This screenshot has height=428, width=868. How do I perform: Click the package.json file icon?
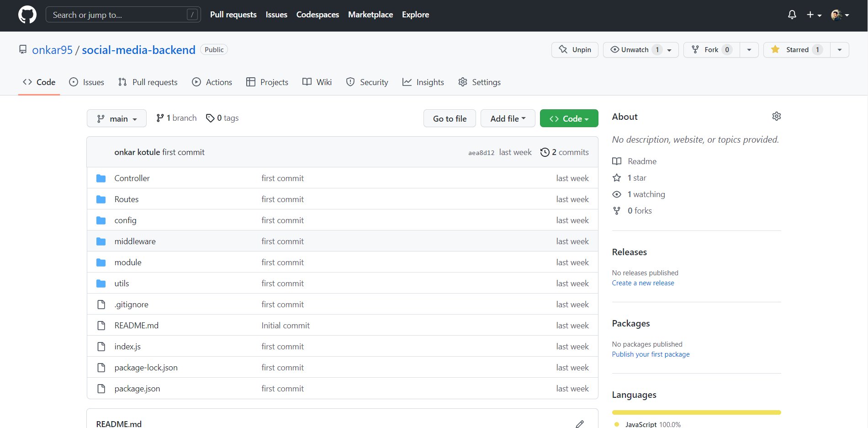101,389
